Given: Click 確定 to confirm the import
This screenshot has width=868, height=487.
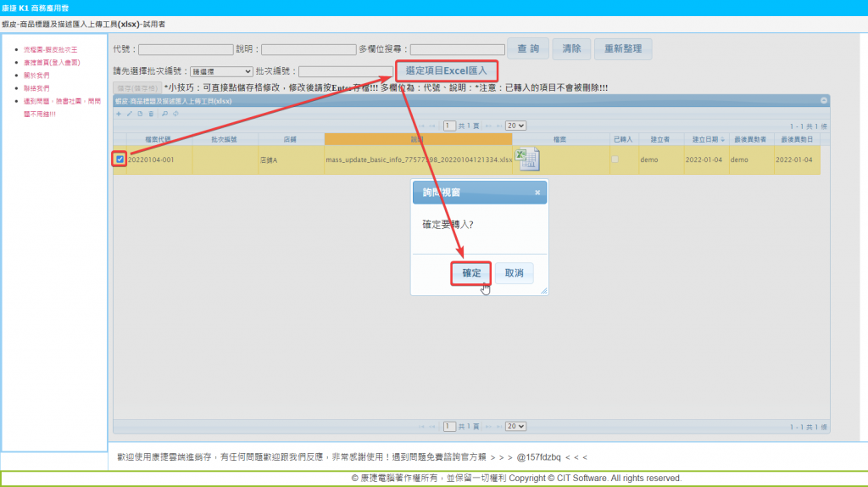Looking at the screenshot, I should point(471,273).
